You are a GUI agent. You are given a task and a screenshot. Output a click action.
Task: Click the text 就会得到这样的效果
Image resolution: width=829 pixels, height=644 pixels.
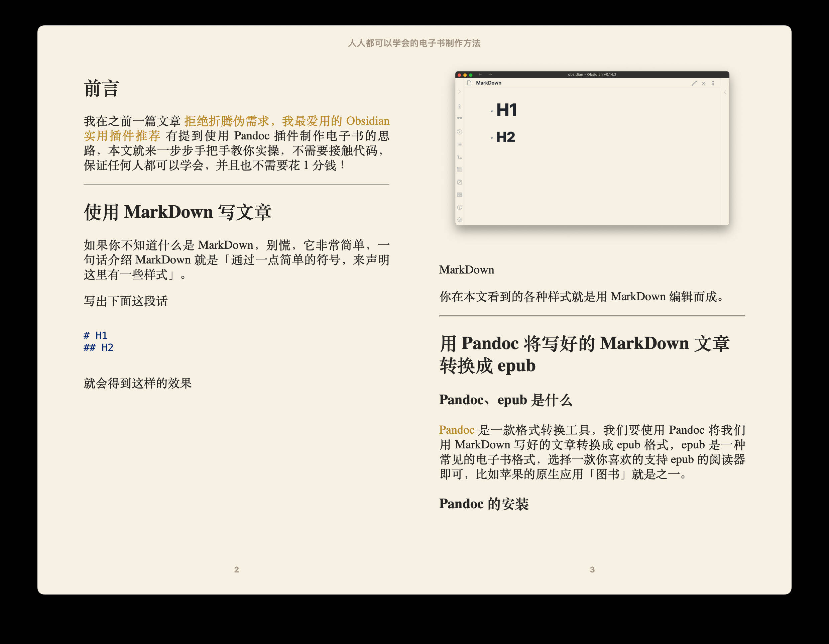pos(138,383)
